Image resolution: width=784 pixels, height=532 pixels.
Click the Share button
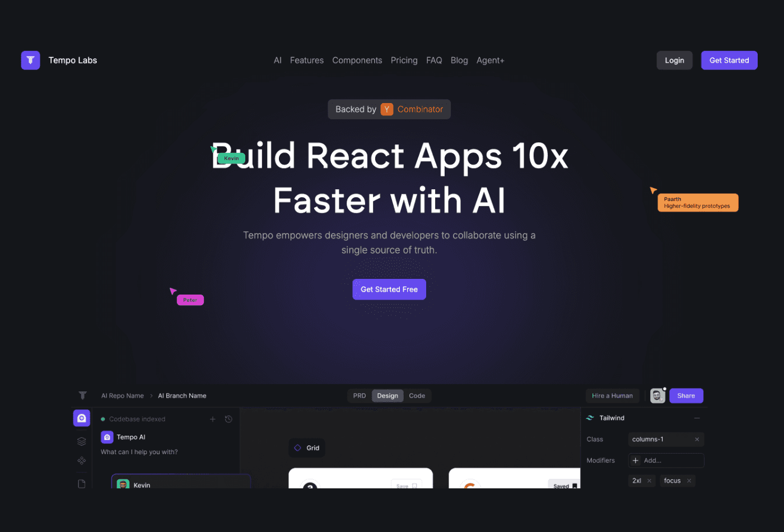pos(686,396)
